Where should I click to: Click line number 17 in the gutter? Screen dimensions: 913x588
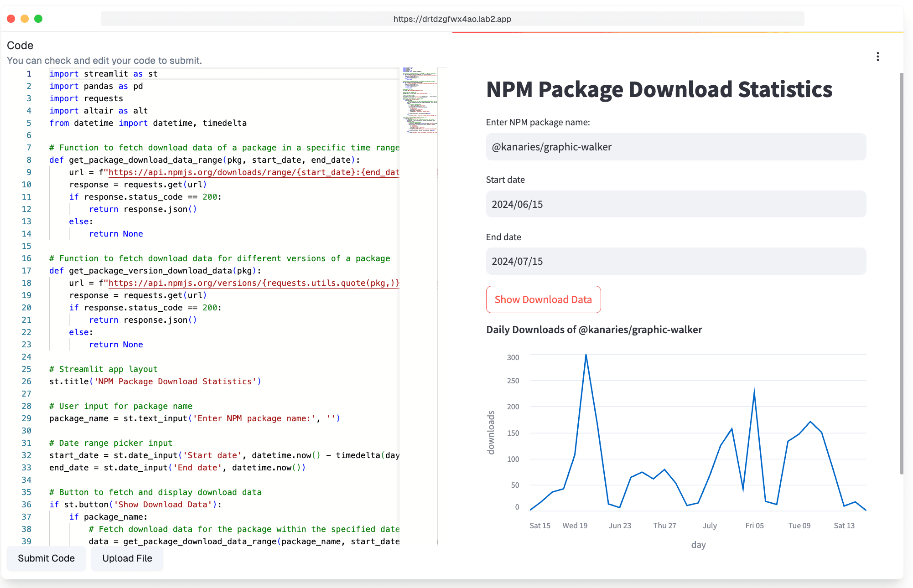[x=26, y=271]
